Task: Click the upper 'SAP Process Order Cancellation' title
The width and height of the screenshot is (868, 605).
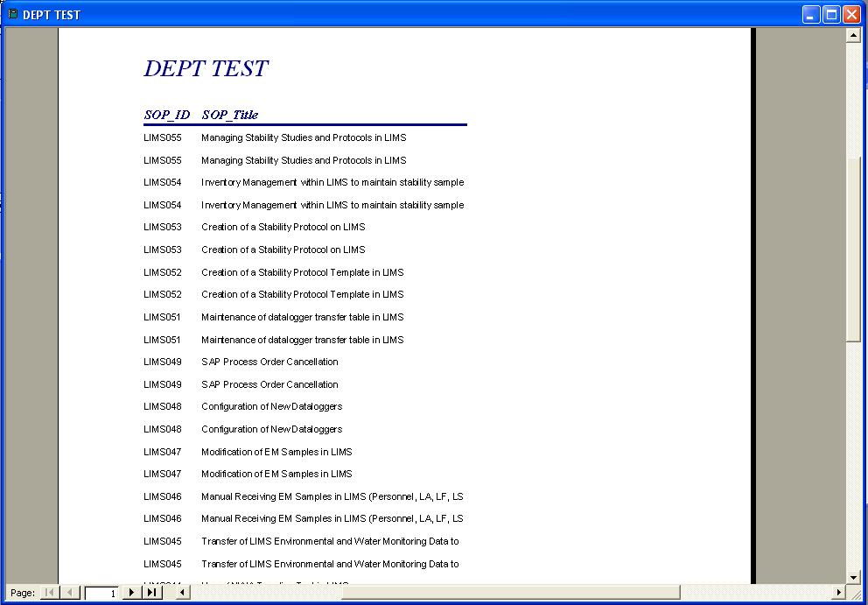Action: point(269,362)
